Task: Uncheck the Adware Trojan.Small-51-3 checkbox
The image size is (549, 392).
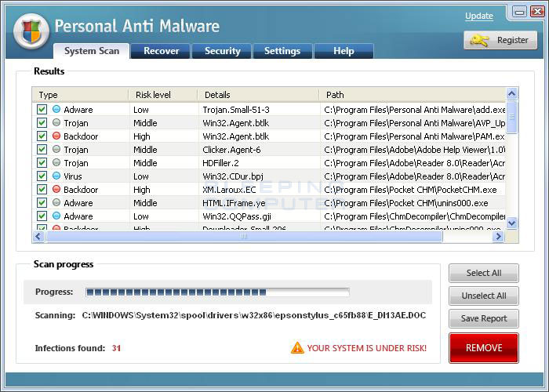Action: [x=42, y=109]
